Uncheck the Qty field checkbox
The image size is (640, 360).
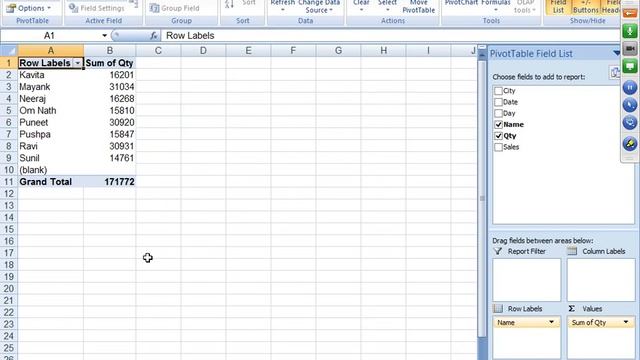tap(498, 136)
